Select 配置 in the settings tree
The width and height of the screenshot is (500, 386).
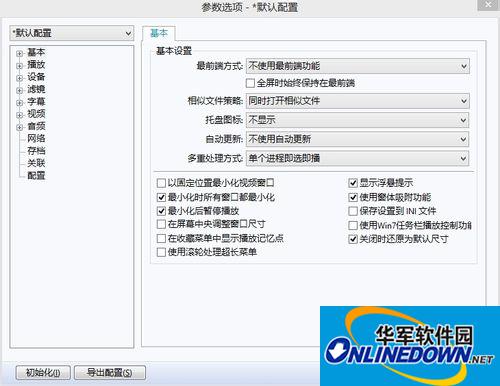point(36,175)
